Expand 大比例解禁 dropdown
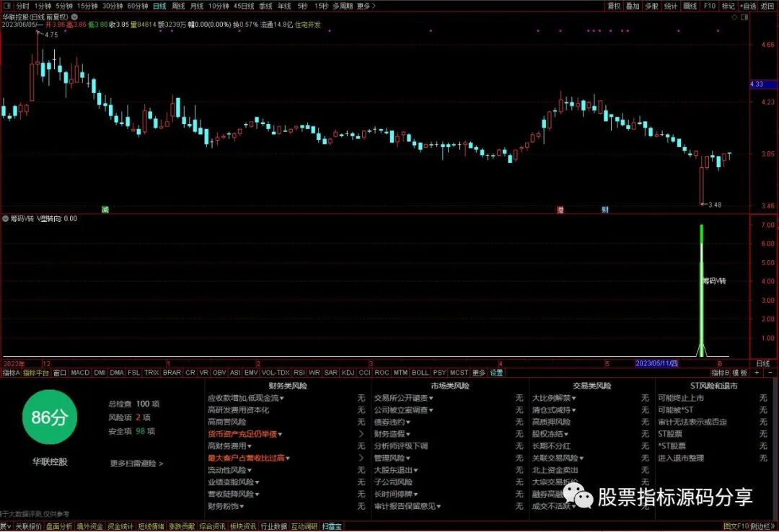 554,399
